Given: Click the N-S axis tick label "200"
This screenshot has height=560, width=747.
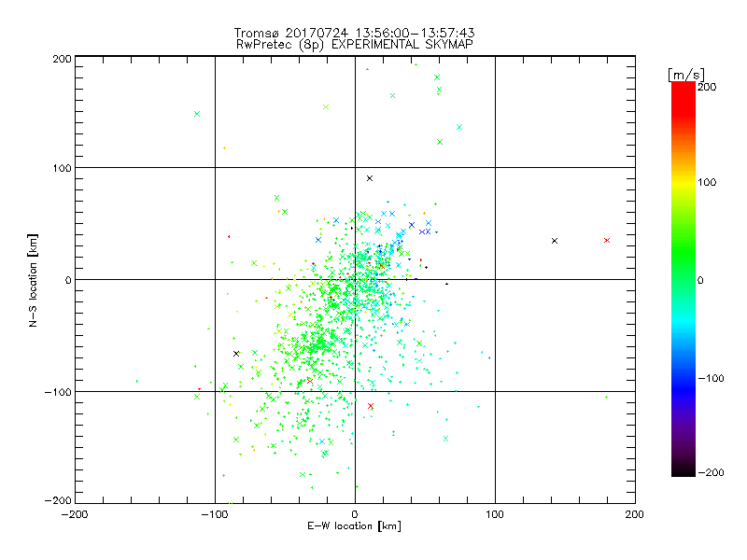Looking at the screenshot, I should tap(62, 59).
